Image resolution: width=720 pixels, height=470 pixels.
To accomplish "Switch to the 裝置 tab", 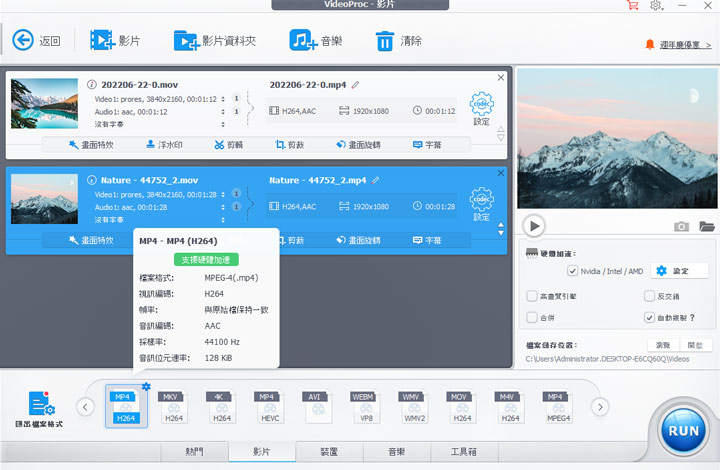I will [x=329, y=452].
